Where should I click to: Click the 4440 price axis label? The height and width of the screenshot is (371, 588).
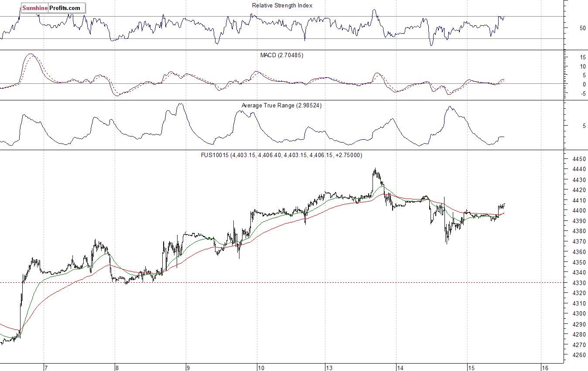coord(580,169)
